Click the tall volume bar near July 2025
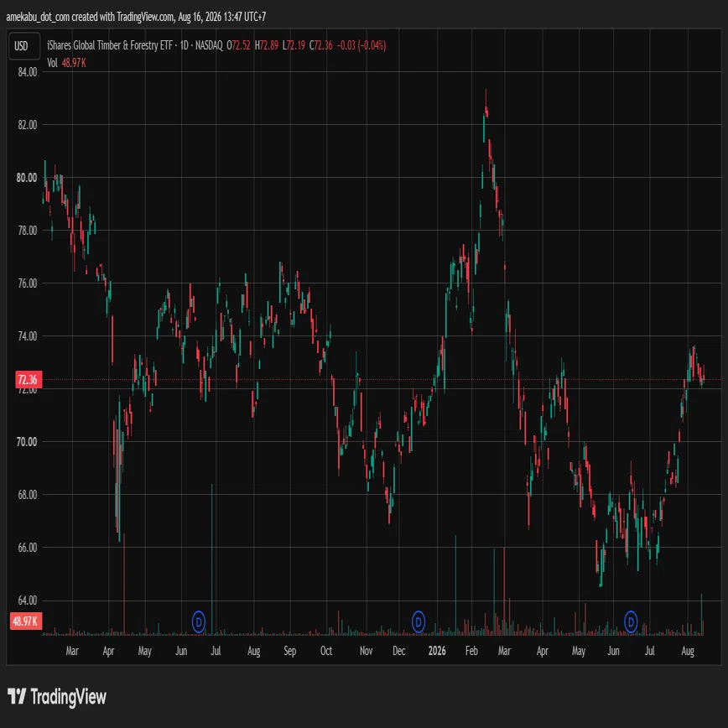Screen dimensions: 728x728 [x=212, y=559]
